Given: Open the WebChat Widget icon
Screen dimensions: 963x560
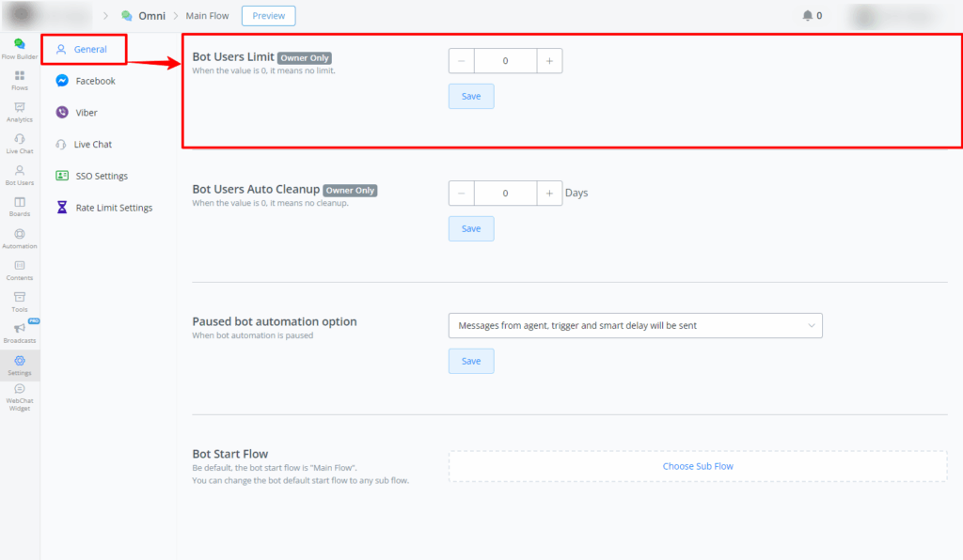Looking at the screenshot, I should [x=20, y=389].
